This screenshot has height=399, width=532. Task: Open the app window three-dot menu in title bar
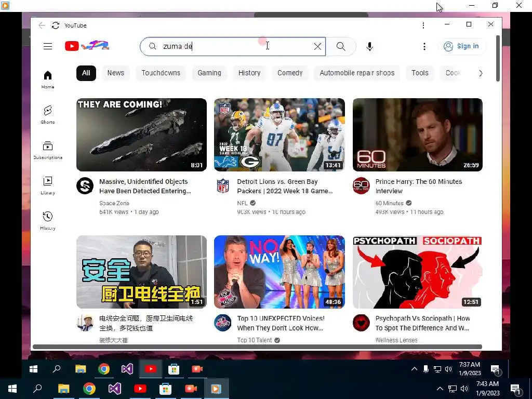[423, 25]
